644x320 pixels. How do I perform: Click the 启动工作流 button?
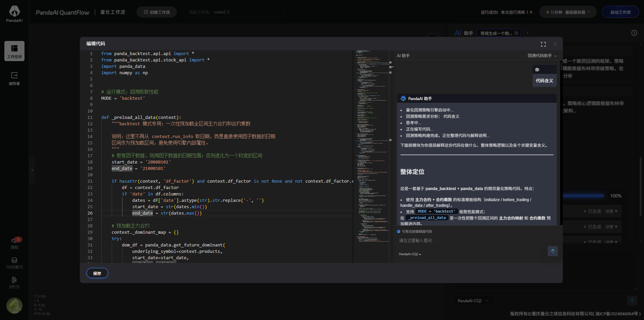click(x=620, y=12)
